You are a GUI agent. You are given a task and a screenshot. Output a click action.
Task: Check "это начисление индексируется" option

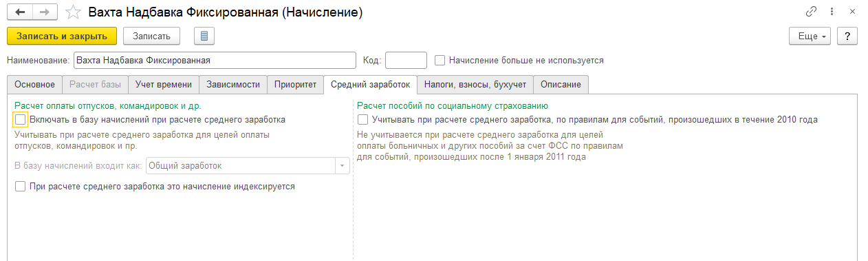[x=21, y=187]
